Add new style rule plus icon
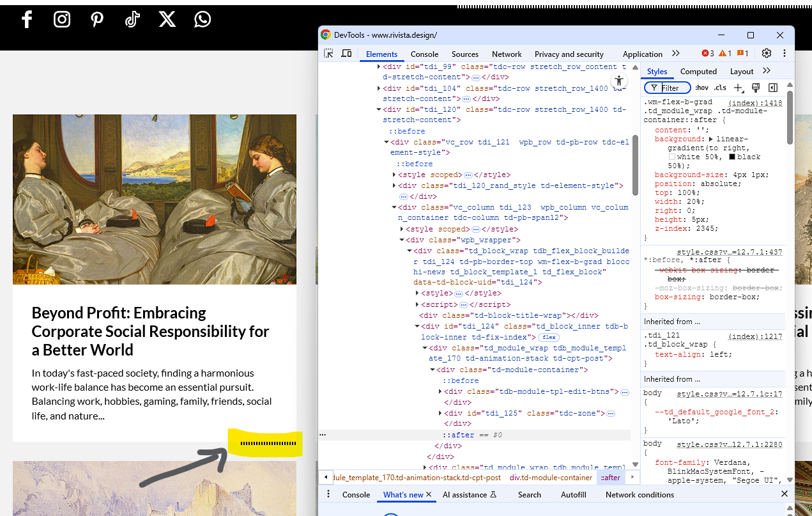812x516 pixels. click(738, 88)
